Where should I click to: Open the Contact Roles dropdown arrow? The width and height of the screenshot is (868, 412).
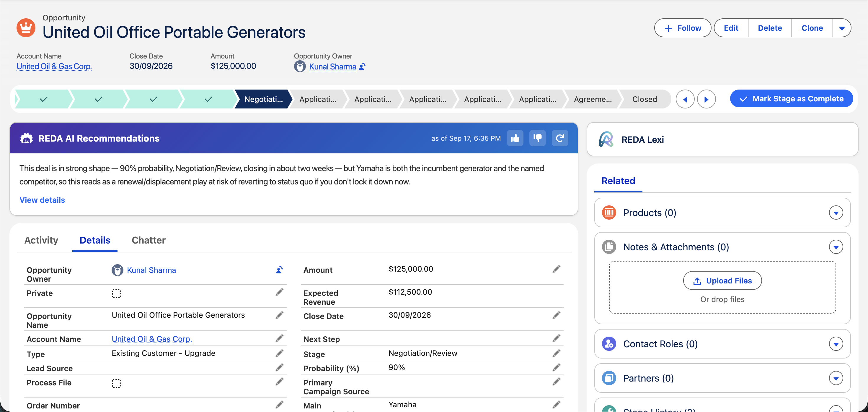tap(836, 344)
